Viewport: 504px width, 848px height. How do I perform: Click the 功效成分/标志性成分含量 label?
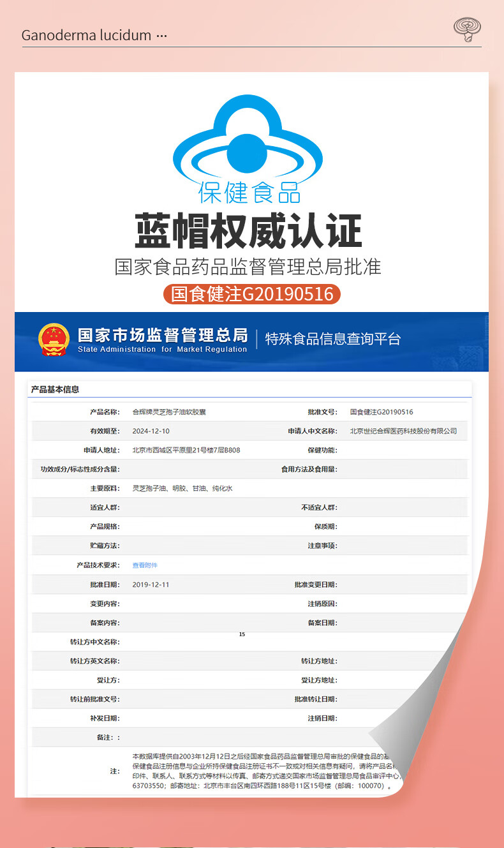coord(80,470)
